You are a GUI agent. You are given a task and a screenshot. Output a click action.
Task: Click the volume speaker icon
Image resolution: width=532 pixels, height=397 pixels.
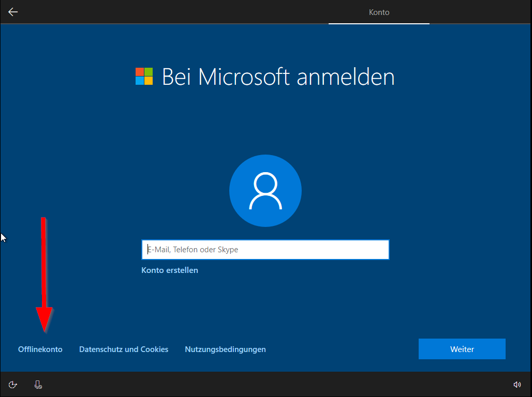point(517,385)
